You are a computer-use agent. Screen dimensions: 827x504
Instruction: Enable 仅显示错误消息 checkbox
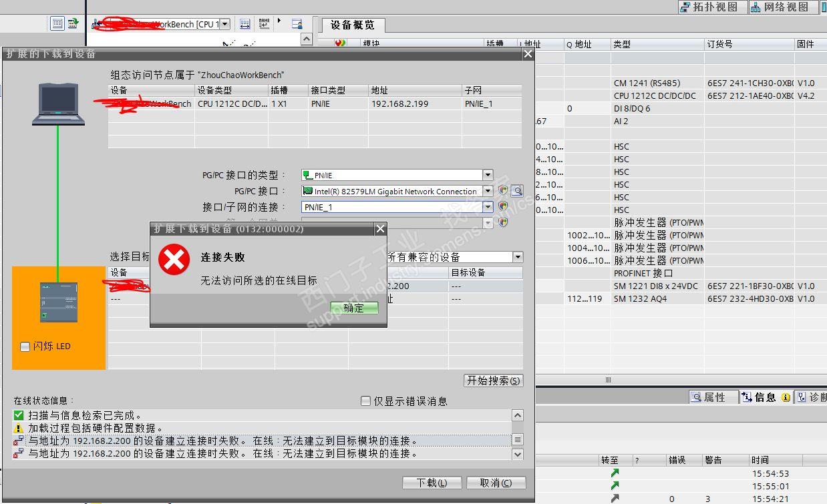(x=365, y=401)
